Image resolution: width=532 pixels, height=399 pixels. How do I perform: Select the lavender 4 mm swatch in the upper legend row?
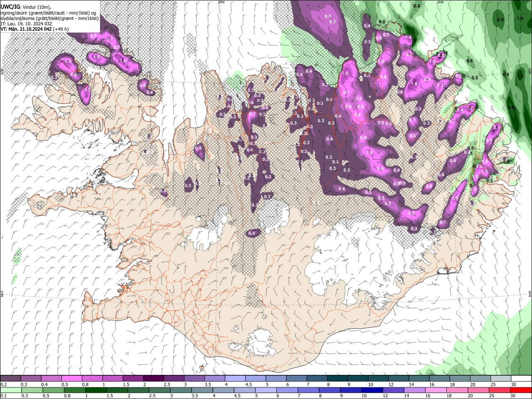click(x=234, y=379)
